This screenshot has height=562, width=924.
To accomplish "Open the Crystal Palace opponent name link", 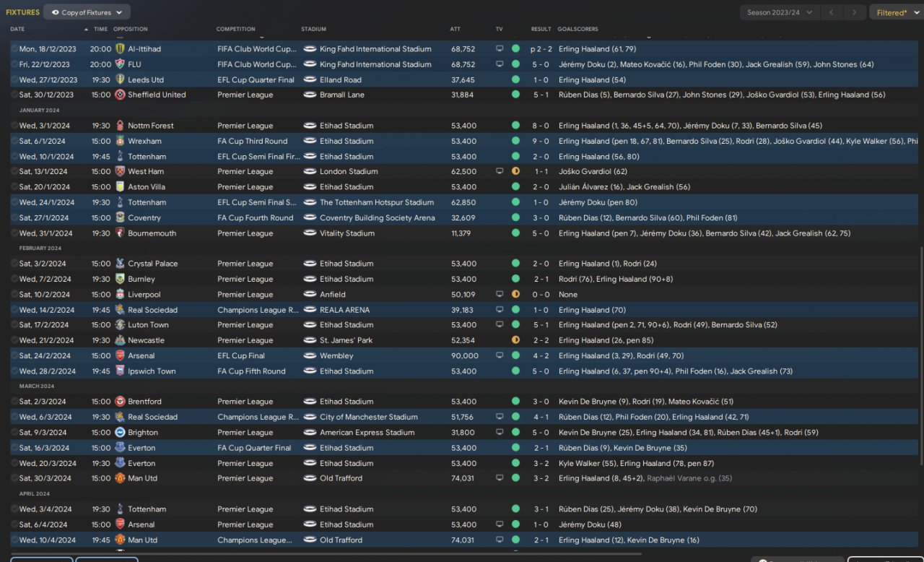I will [154, 264].
